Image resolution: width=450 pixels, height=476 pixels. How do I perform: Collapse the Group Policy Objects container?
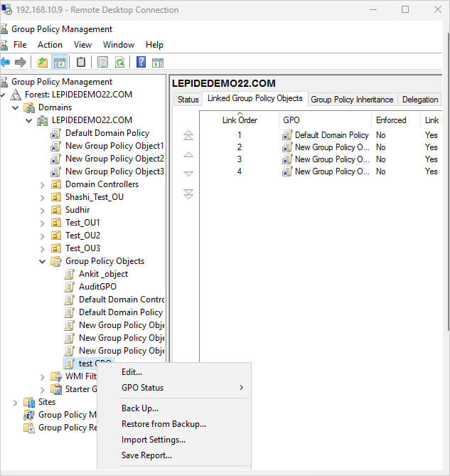tap(43, 261)
